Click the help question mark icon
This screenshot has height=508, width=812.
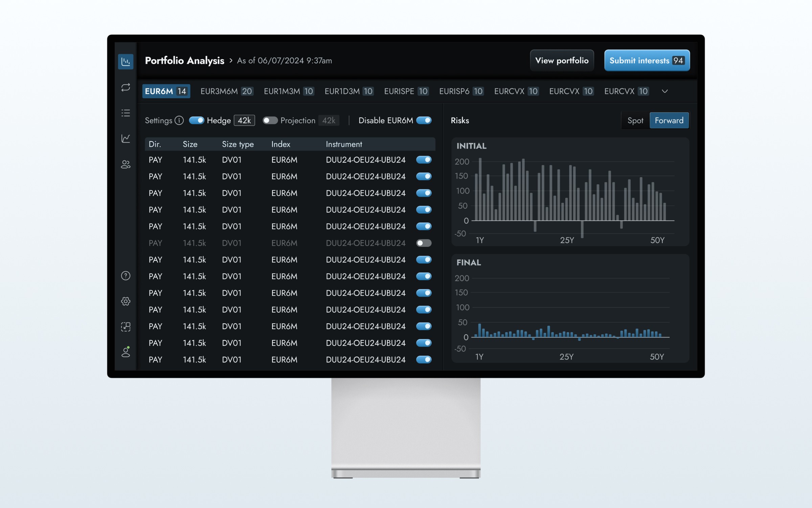pyautogui.click(x=126, y=276)
